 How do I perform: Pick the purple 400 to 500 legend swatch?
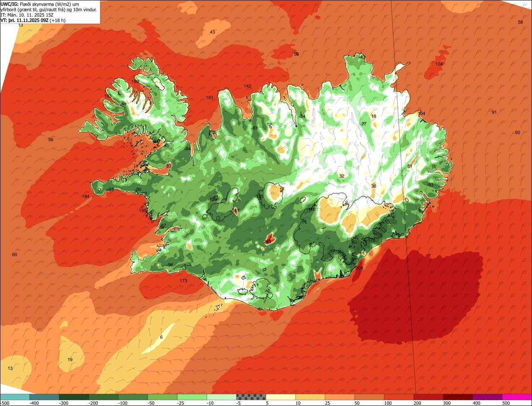(487, 397)
